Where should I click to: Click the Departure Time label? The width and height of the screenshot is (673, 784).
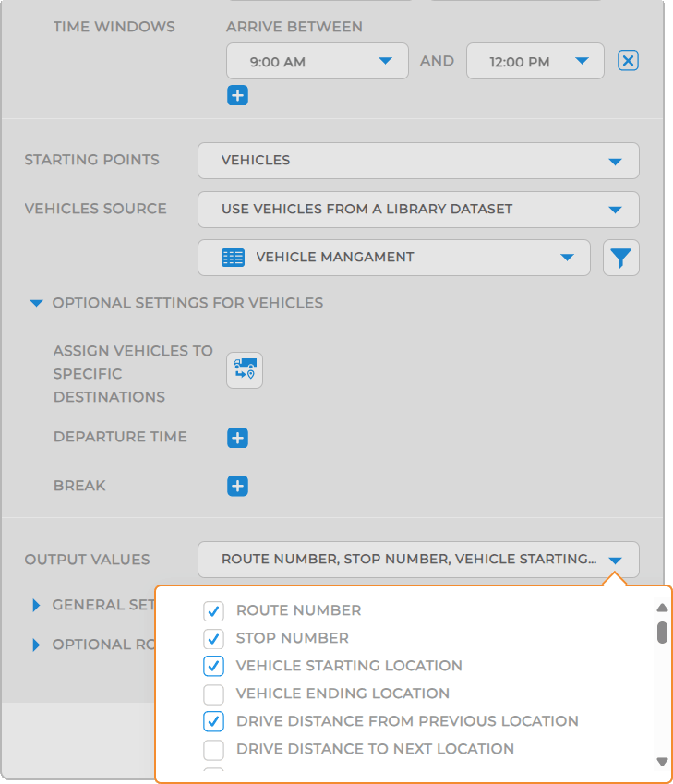pos(120,437)
